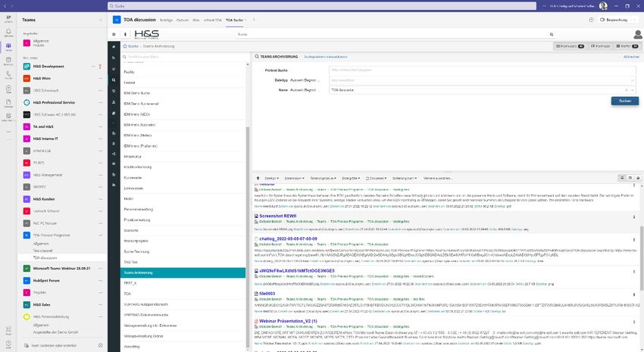Screen dimensions: 644x352
Task: Open the more options for H&S Wien team
Action: (101, 79)
